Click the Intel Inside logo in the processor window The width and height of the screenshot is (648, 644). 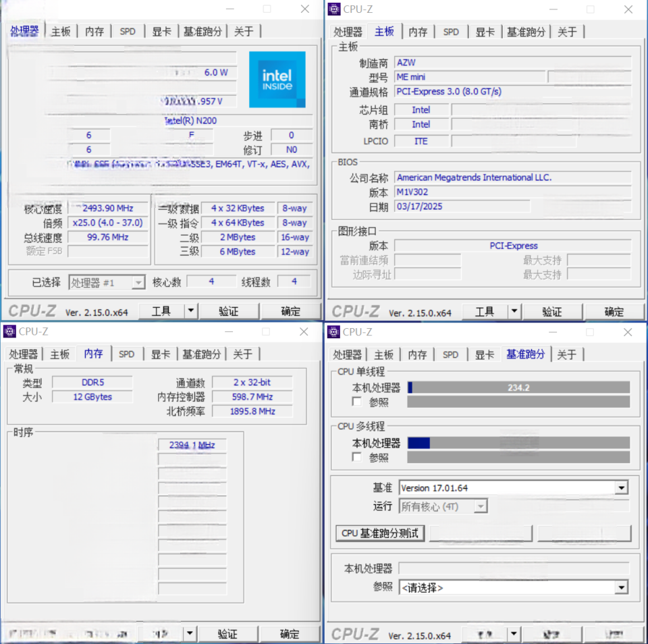pos(277,80)
